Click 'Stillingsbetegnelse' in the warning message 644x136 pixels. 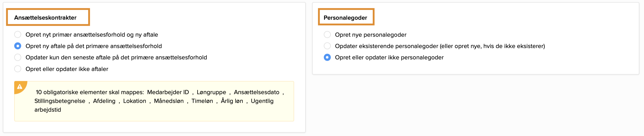(60, 101)
